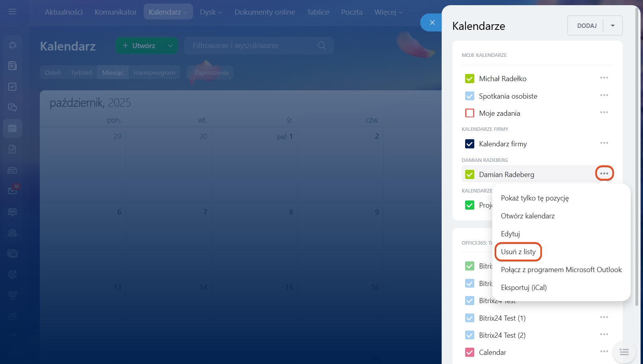Select the Miesiąc view tab

click(x=113, y=72)
